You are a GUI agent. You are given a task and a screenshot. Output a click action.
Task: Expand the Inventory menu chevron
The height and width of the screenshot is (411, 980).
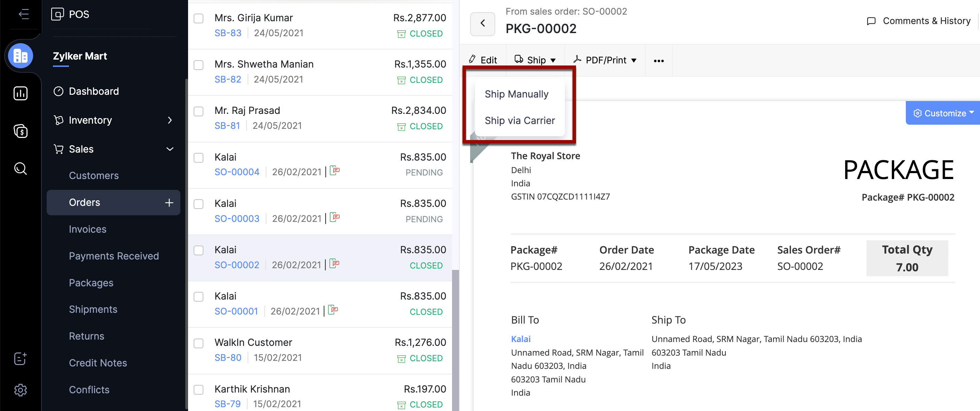click(170, 120)
